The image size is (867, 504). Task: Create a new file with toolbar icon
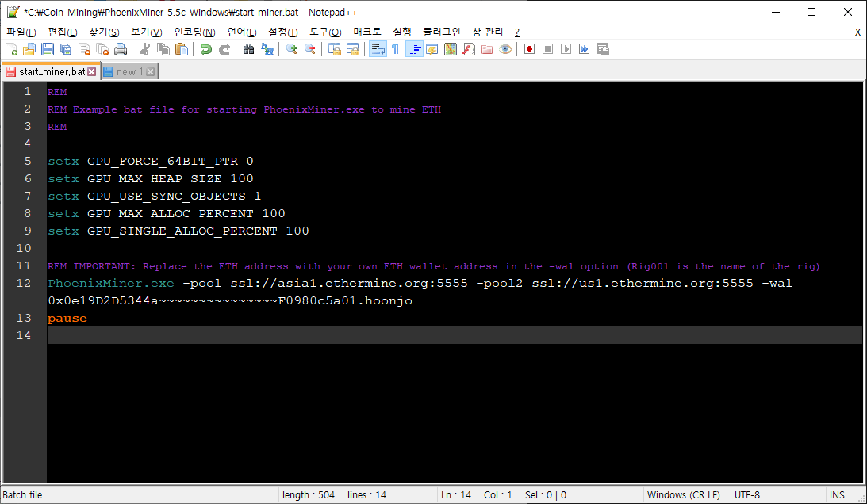tap(11, 49)
